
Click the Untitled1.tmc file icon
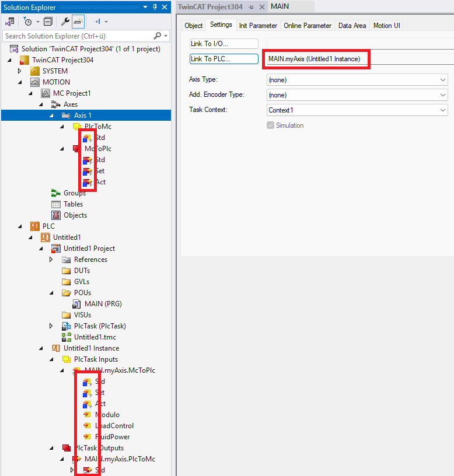coord(66,337)
